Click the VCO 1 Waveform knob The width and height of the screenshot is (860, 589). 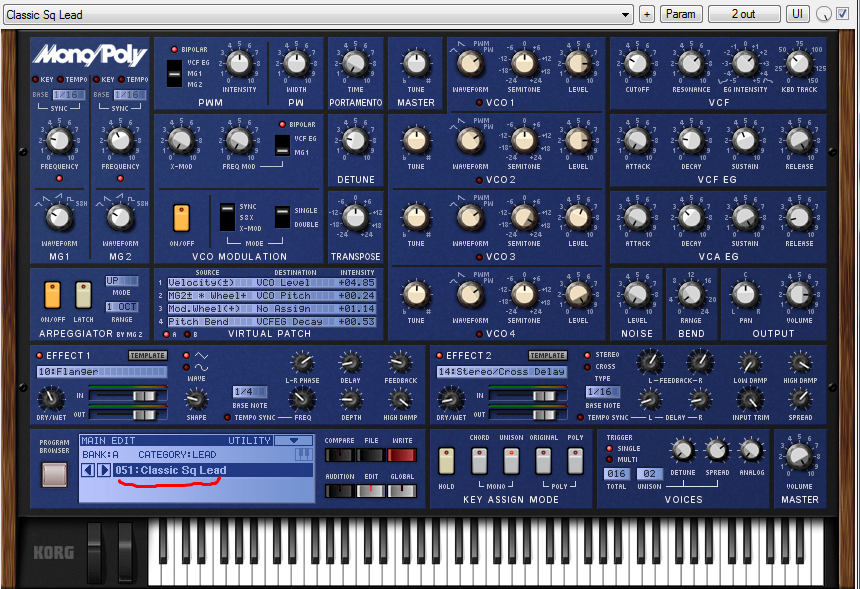coord(470,64)
